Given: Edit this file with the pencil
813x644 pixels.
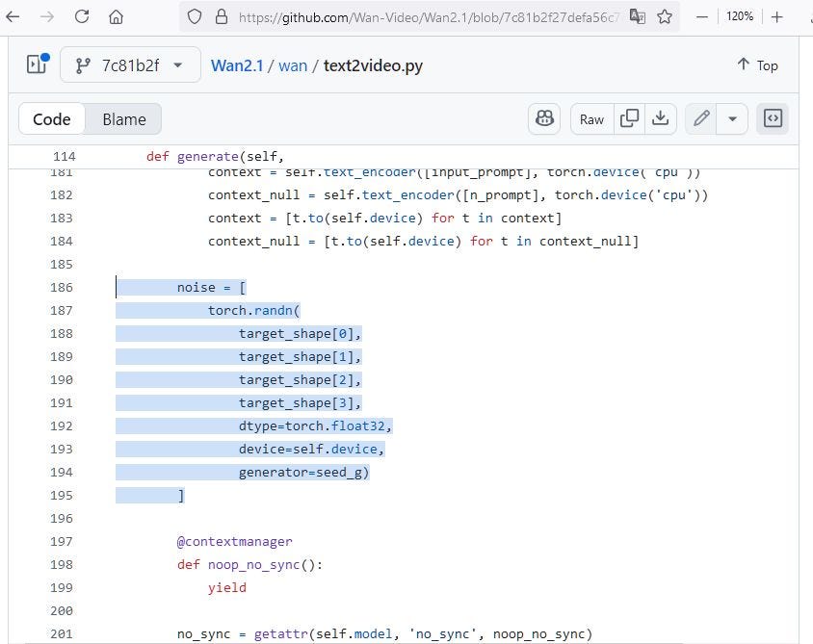Looking at the screenshot, I should (x=701, y=119).
